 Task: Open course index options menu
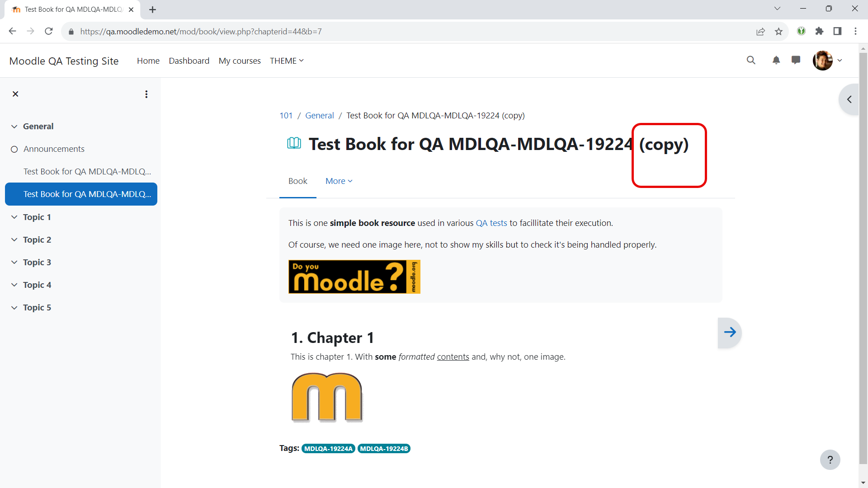(x=146, y=94)
